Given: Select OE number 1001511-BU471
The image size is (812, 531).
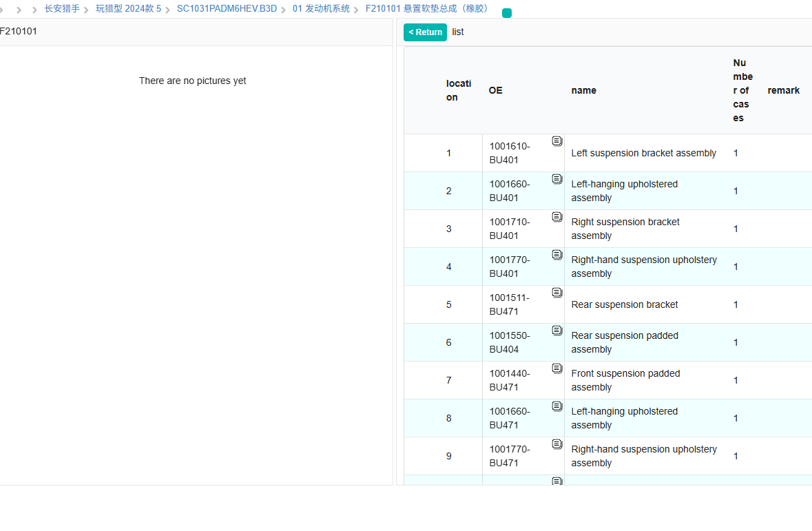Looking at the screenshot, I should tap(510, 304).
